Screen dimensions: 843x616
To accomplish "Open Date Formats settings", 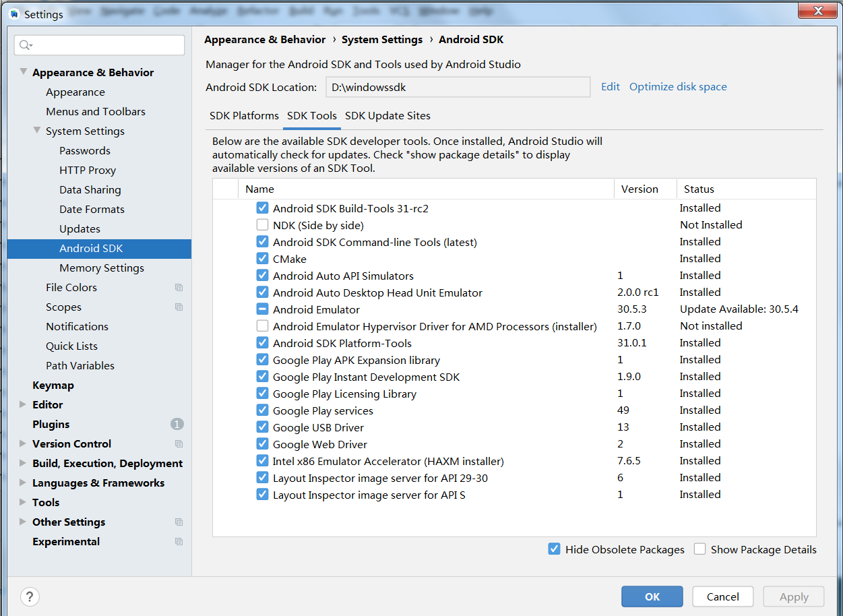I will [92, 210].
